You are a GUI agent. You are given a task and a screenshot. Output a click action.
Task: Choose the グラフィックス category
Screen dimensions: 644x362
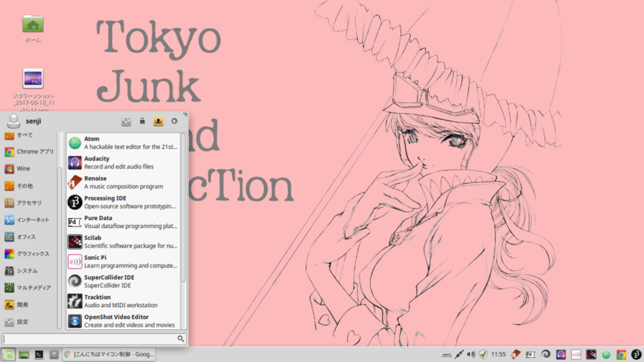click(29, 254)
